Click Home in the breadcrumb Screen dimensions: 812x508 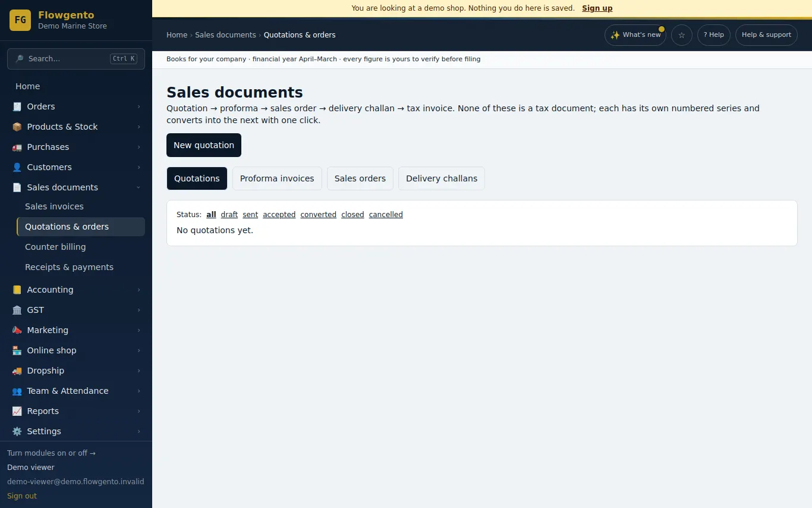[x=177, y=35]
